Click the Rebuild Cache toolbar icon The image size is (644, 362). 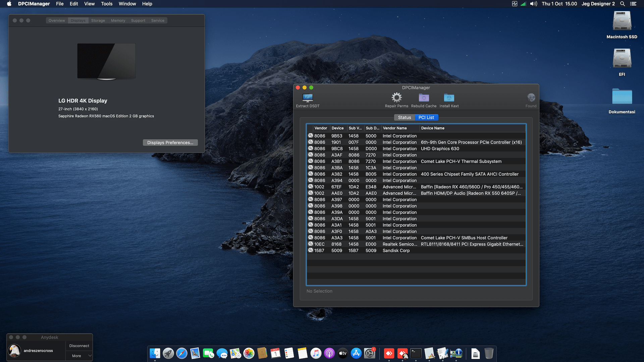pyautogui.click(x=424, y=98)
